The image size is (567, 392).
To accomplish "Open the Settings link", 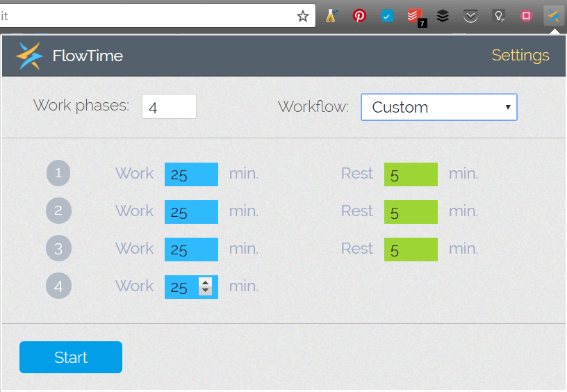I will click(520, 56).
